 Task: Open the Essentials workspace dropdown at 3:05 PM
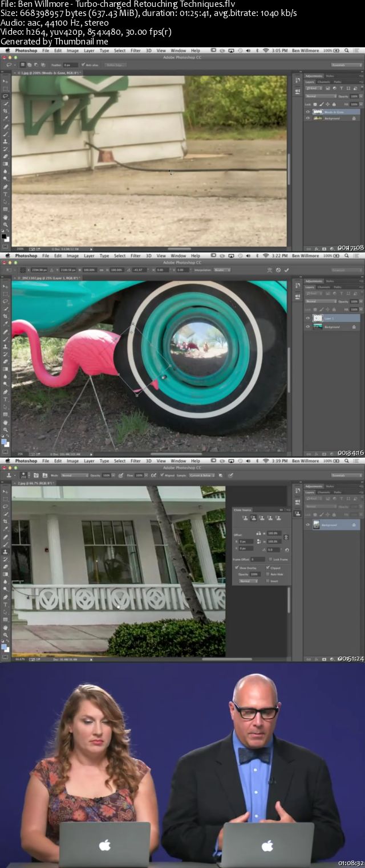[347, 65]
